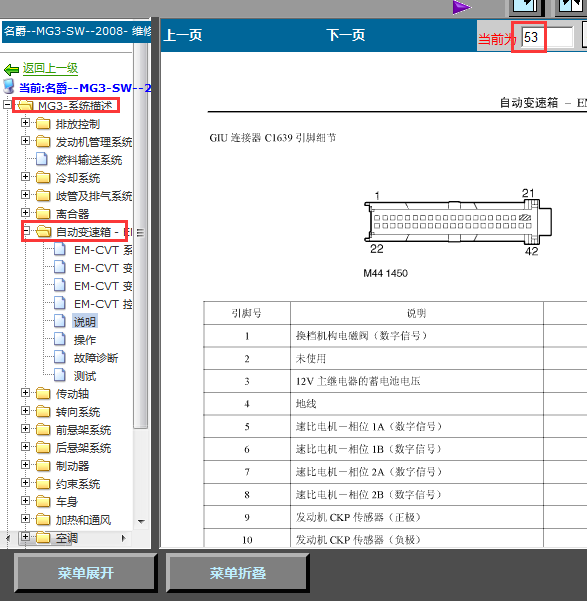Open the 操作 document
Image resolution: width=587 pixels, height=607 pixels.
point(85,340)
